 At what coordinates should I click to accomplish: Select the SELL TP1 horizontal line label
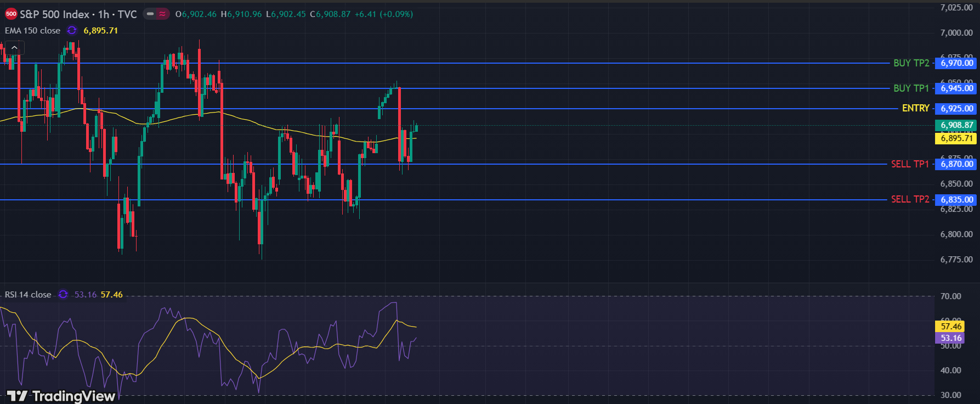click(x=910, y=164)
